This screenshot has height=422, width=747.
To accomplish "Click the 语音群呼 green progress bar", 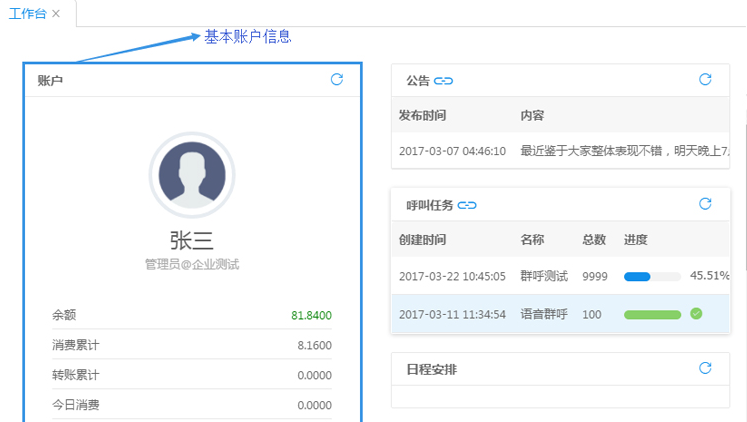I will click(652, 314).
